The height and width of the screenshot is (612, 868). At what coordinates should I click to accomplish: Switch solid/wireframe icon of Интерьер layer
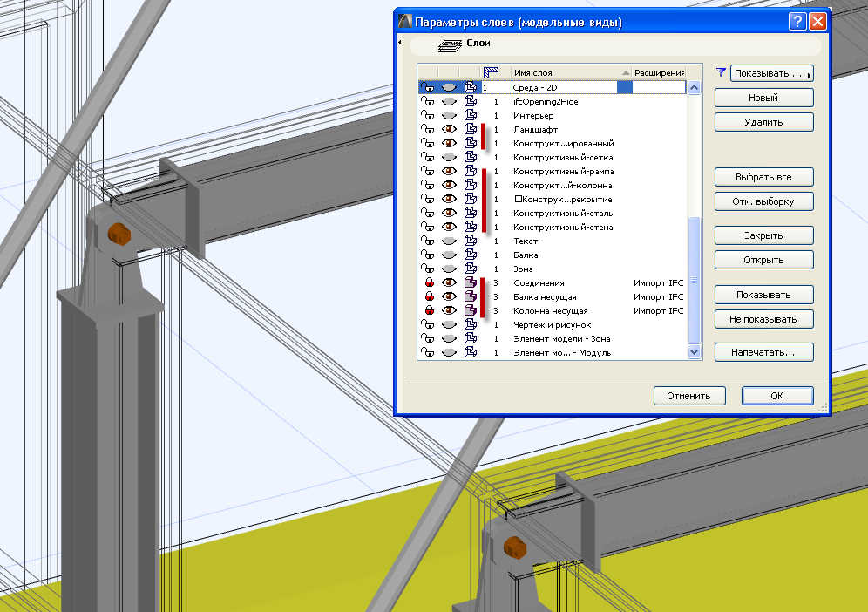pos(471,115)
